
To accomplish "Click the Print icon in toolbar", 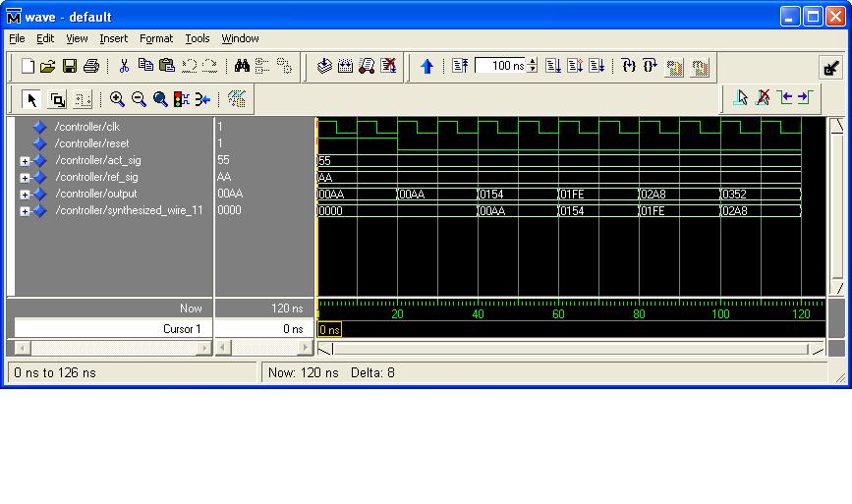I will (91, 67).
